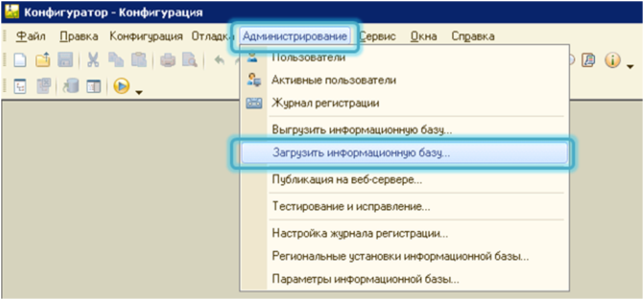
Task: Select Тестирование и исправление...
Action: 404,206
